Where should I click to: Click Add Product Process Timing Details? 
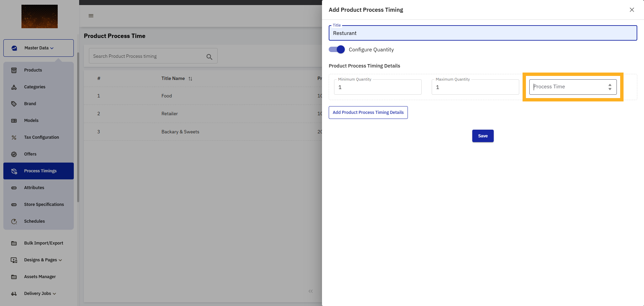(x=368, y=112)
